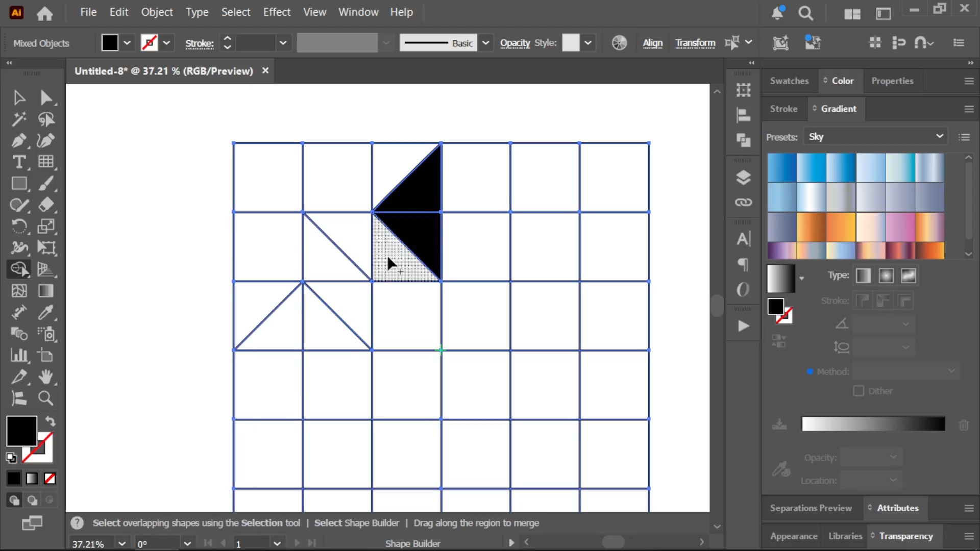Open the File menu

(x=88, y=12)
